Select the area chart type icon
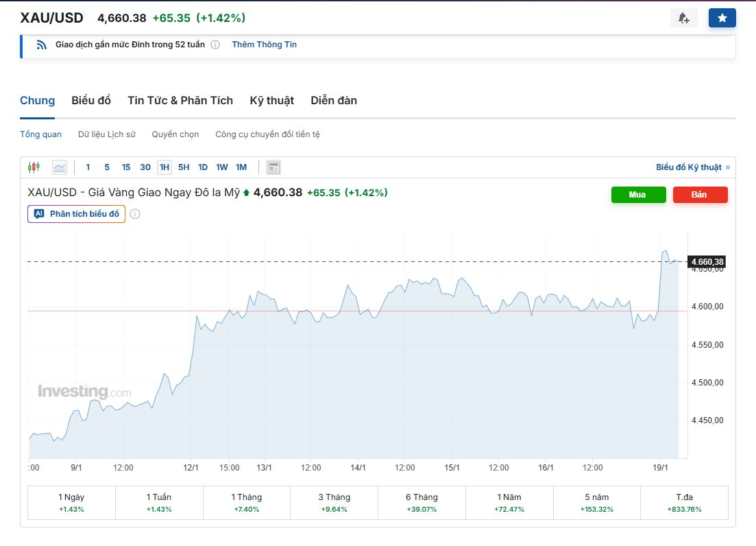756x546 pixels. click(60, 167)
